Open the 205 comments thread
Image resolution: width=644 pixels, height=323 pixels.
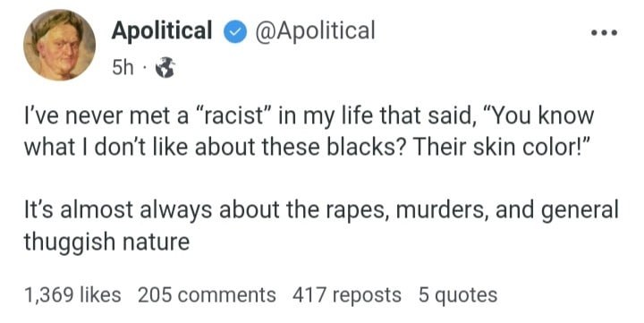coord(207,295)
